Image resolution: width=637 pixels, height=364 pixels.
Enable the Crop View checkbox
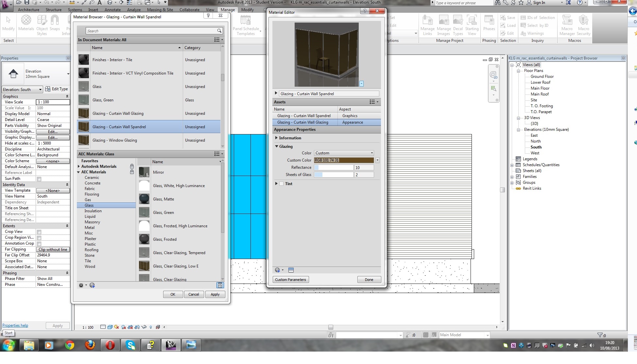pos(39,232)
